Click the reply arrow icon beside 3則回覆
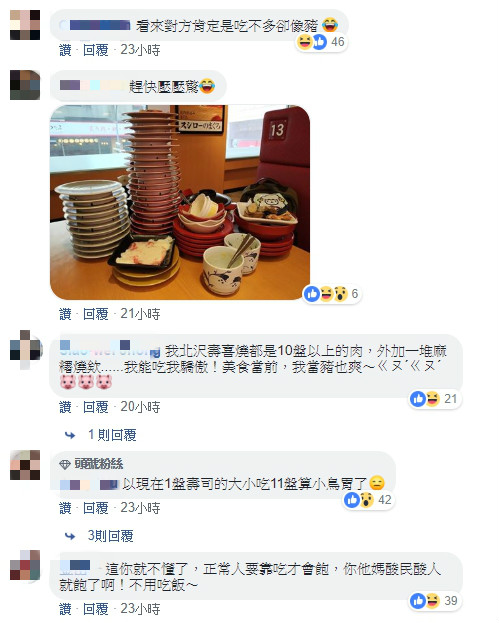The height and width of the screenshot is (623, 499). (x=70, y=536)
